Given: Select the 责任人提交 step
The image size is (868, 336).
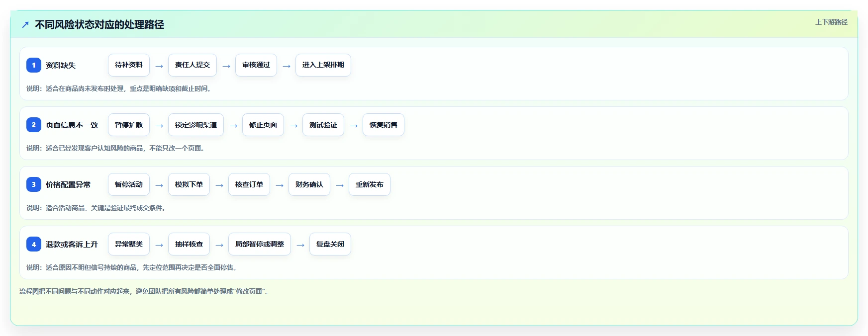Looking at the screenshot, I should point(193,65).
